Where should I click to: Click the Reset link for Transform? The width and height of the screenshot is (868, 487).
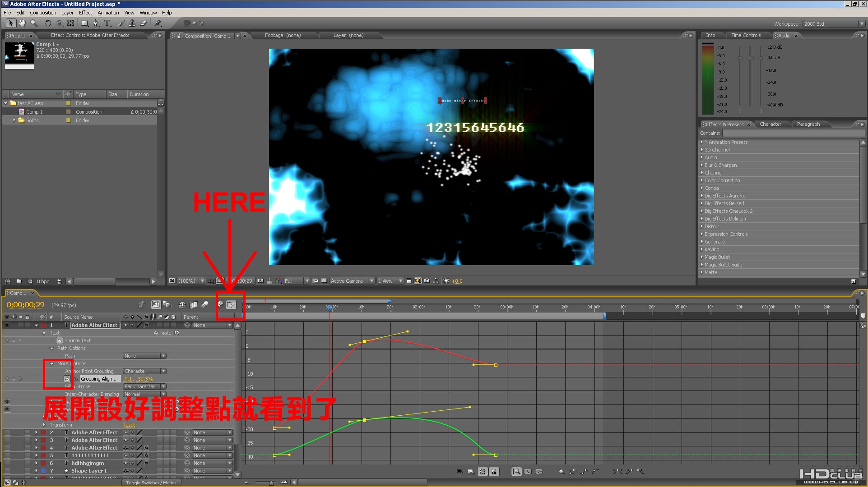[129, 425]
